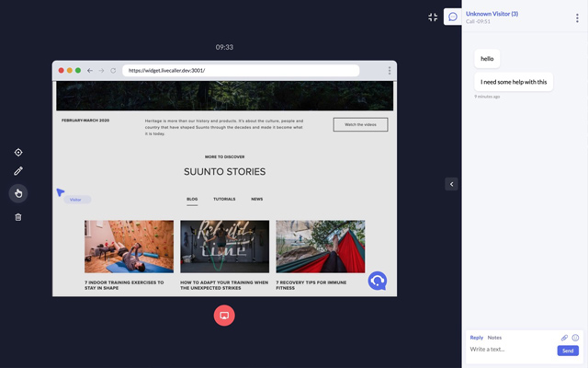Exit fullscreen with the collapse icon

433,17
